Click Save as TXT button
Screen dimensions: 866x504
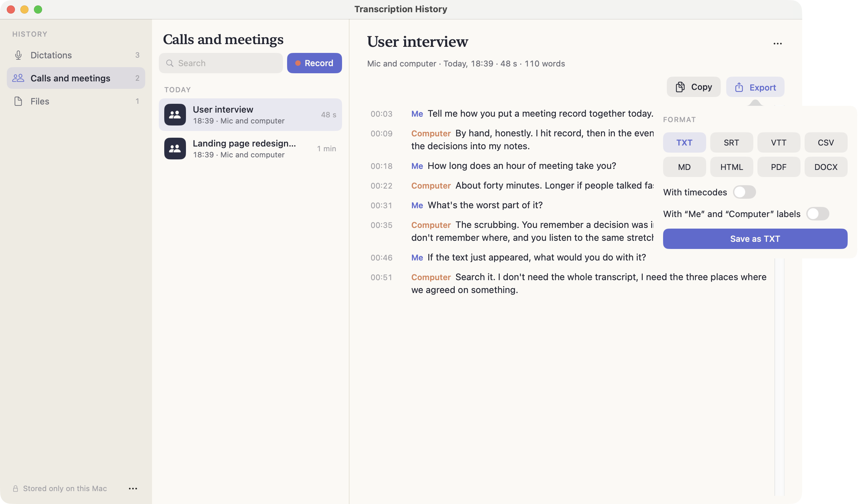[x=755, y=239]
